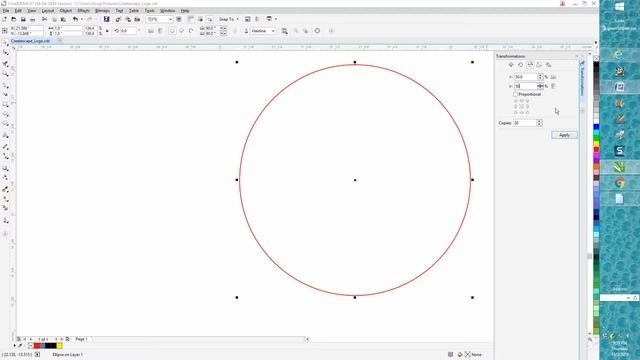Expand the Undo history dropdown arrow
The height and width of the screenshot is (360, 640).
(x=81, y=19)
